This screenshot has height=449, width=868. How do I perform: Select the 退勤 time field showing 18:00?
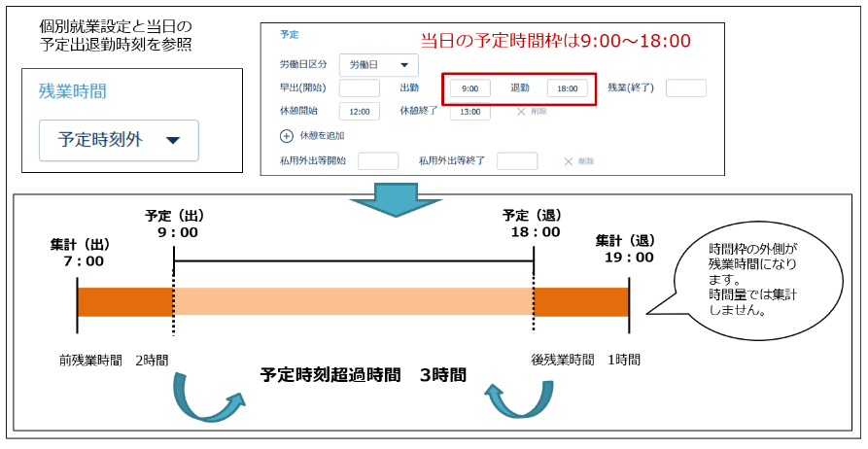click(x=568, y=88)
